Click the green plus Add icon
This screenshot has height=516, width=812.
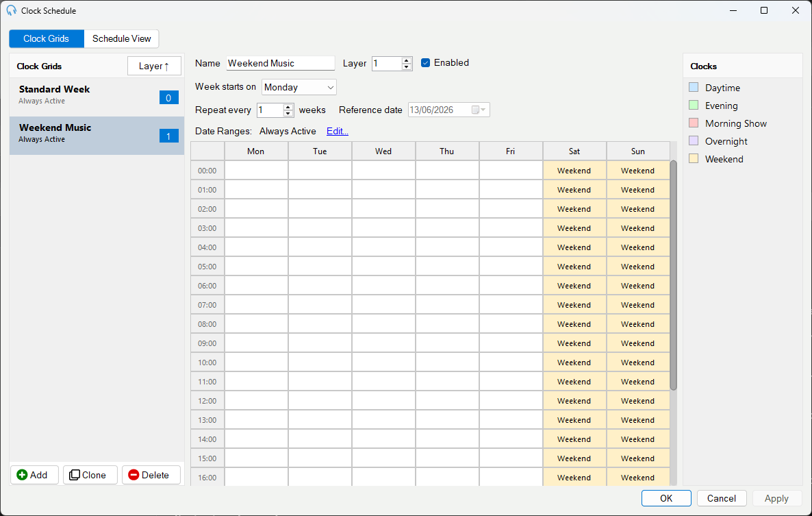tap(23, 475)
